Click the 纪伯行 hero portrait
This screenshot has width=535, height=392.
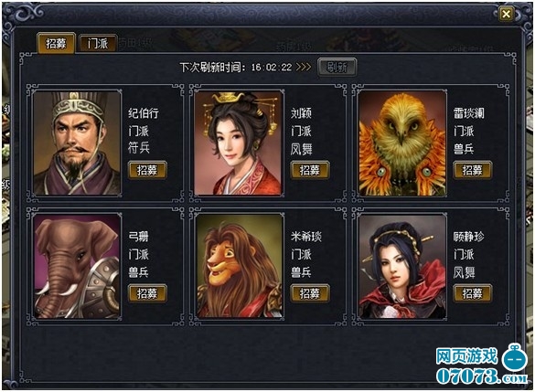click(77, 143)
